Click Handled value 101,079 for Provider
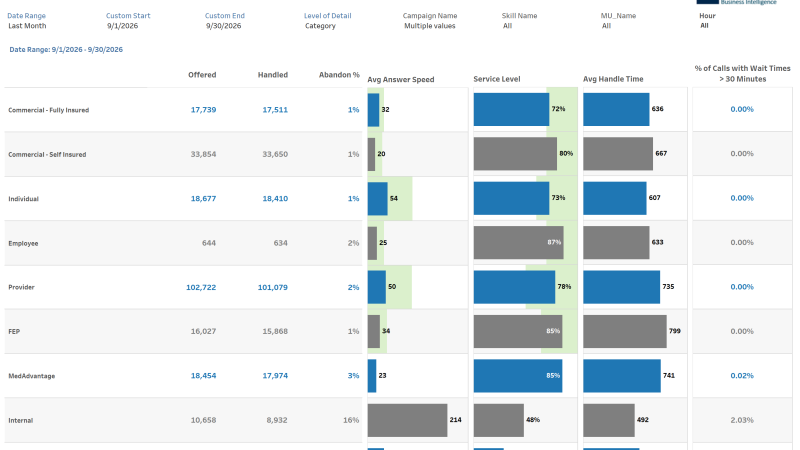The height and width of the screenshot is (450, 800). (272, 287)
